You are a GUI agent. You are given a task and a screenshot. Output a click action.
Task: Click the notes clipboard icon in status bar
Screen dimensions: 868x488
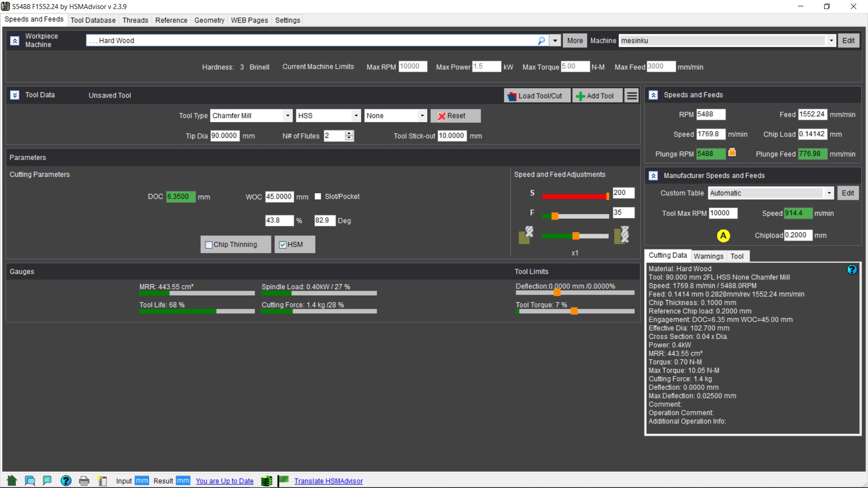103,481
